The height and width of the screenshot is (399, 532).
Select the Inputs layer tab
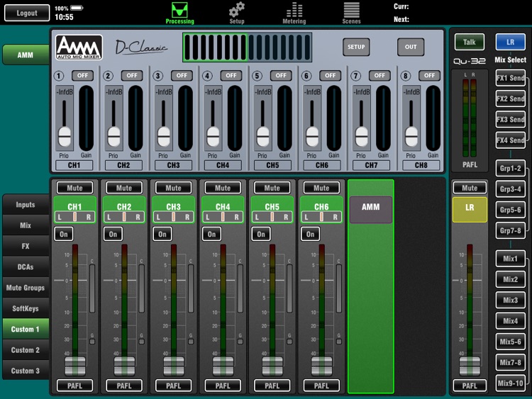coord(26,204)
